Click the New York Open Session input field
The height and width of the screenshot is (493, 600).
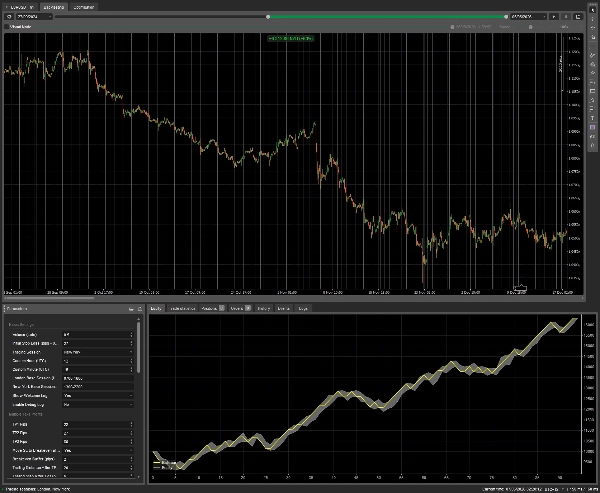point(98,387)
